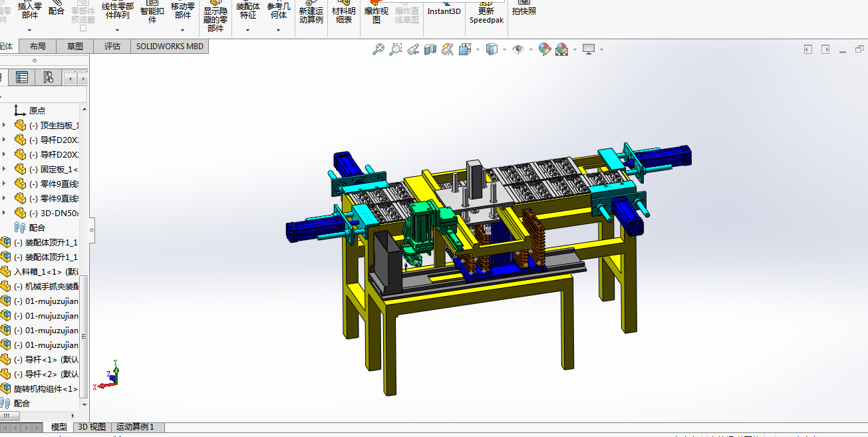Select 旋转机构组件 in the feature tree
The image size is (868, 437).
point(45,388)
